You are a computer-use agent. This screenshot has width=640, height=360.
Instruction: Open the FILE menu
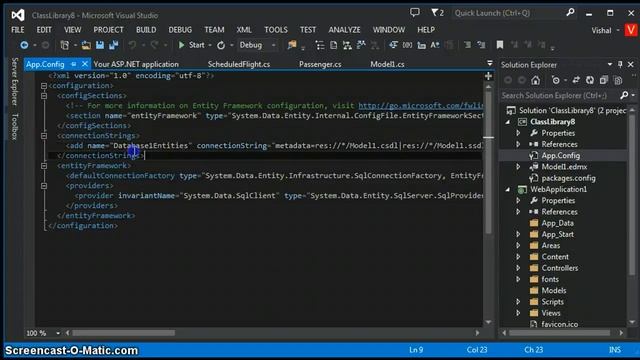[18, 30]
